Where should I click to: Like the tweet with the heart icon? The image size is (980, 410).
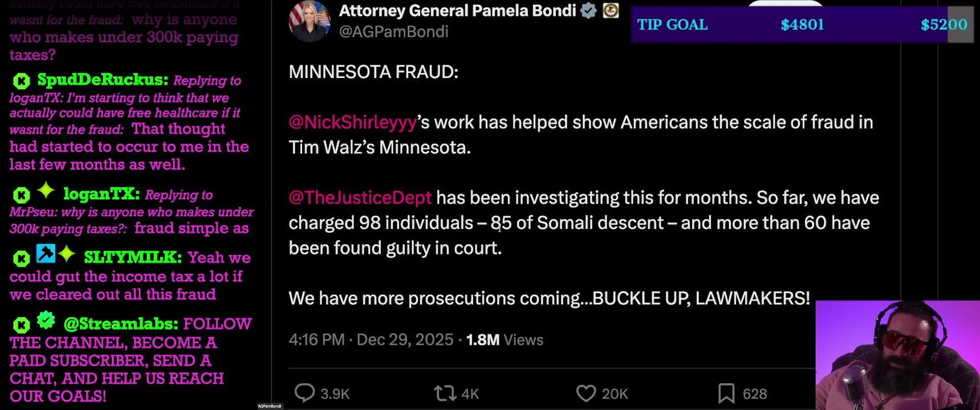pos(585,393)
